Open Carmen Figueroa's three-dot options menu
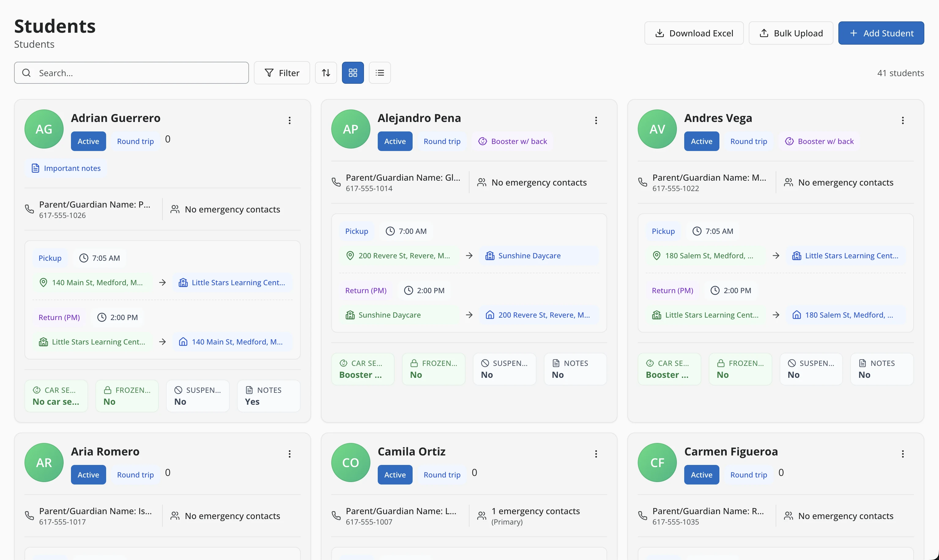Viewport: 939px width, 560px height. 903,454
